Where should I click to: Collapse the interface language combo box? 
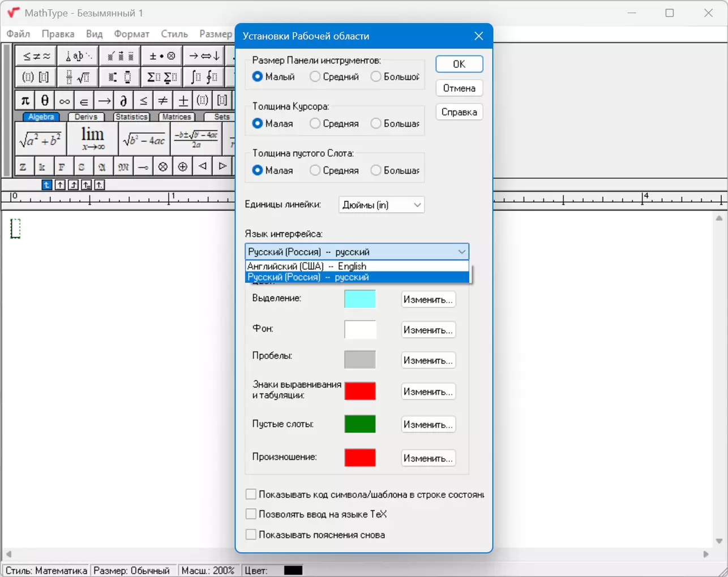tap(462, 252)
